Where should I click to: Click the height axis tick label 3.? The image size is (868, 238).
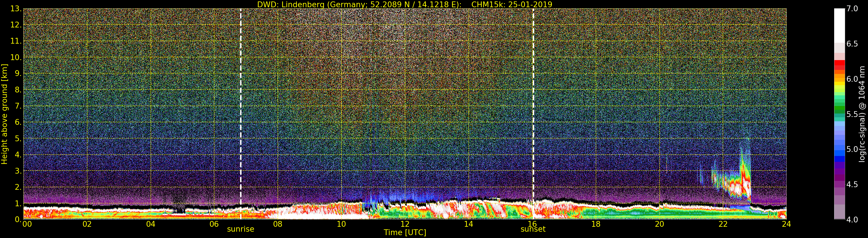[18, 171]
